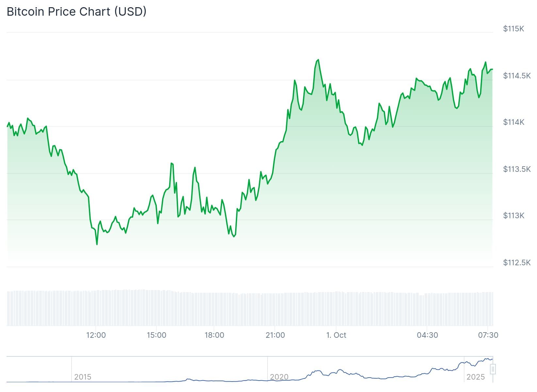Click the 07:30 time axis label
The width and height of the screenshot is (537, 392).
point(488,335)
